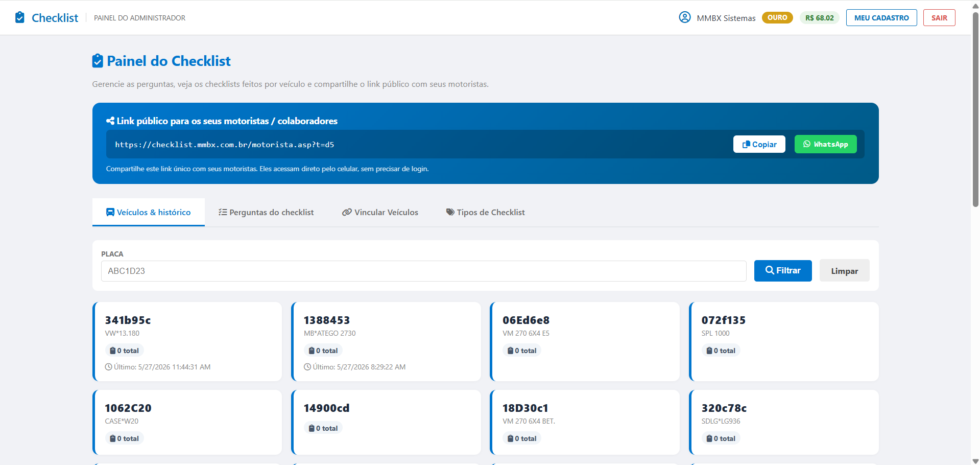Viewport: 980px width, 465px height.
Task: Click the clipboard badge icon on card 072f135
Action: pos(709,351)
